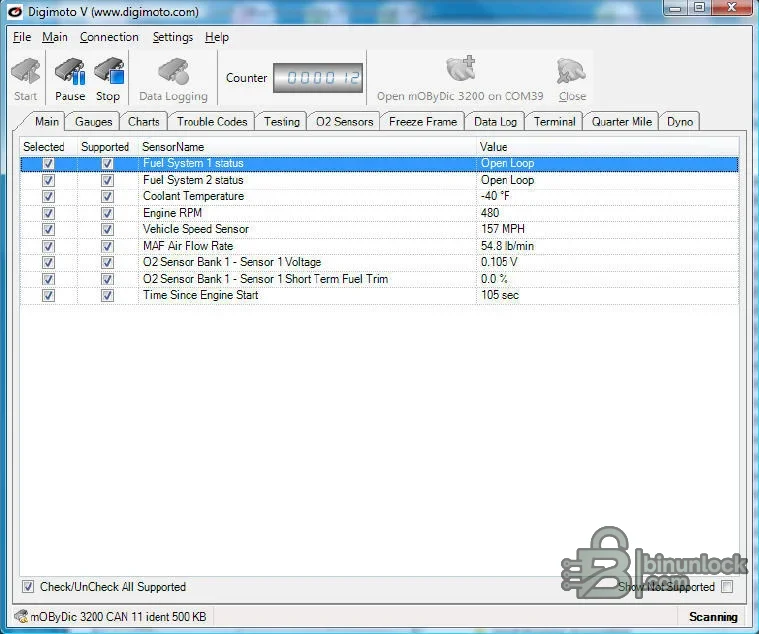Uncheck Selected for Coolant Temperature
The image size is (759, 634).
point(48,196)
